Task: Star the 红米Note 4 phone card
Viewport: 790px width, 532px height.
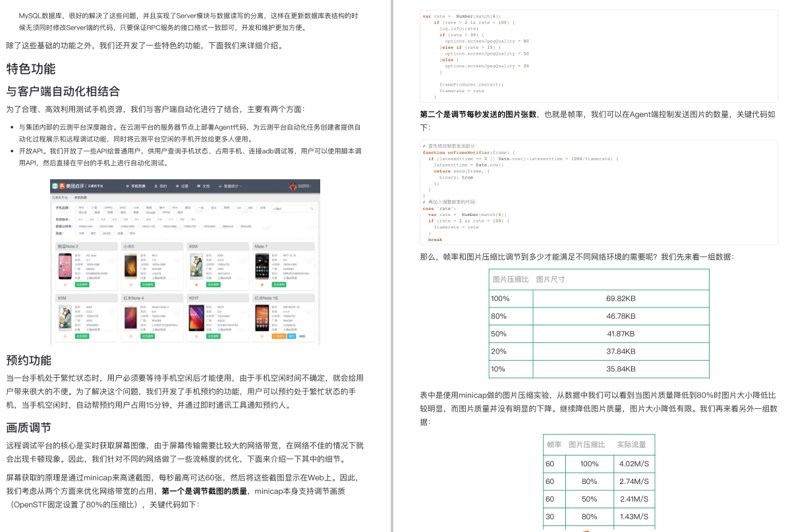Action: (x=130, y=336)
